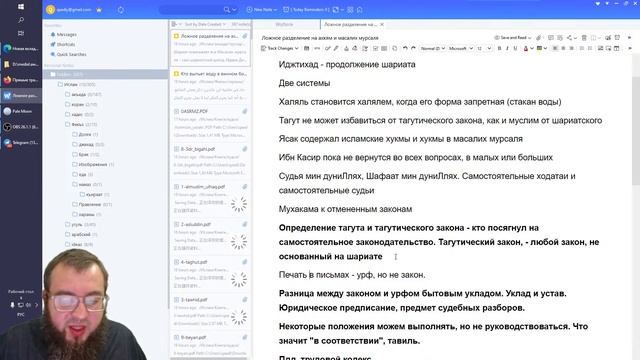Select the Долги subfolder
Image resolution: width=640 pixels, height=360 pixels.
coord(85,134)
